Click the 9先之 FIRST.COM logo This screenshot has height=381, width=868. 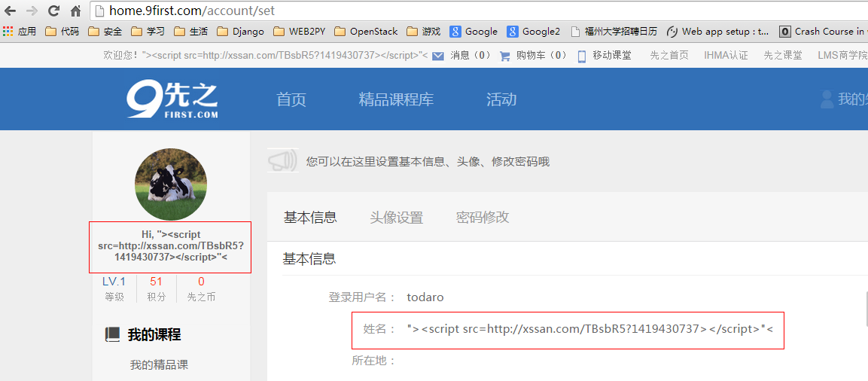coord(172,99)
